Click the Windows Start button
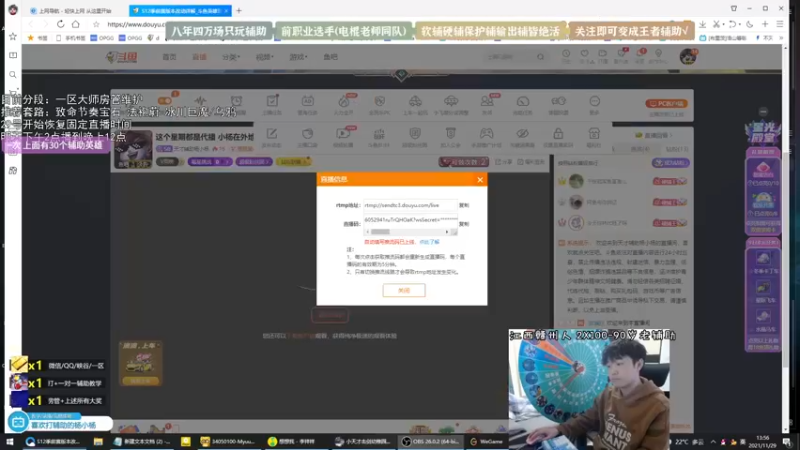 10,441
